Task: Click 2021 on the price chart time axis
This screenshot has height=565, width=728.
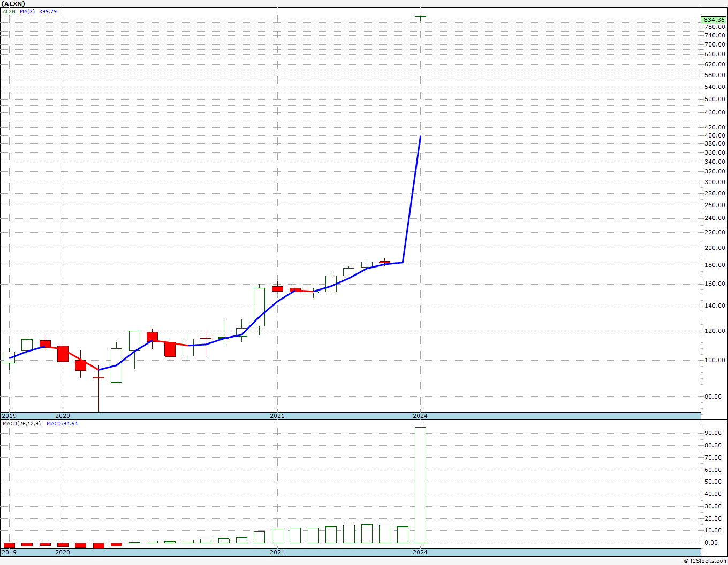Action: pyautogui.click(x=277, y=416)
